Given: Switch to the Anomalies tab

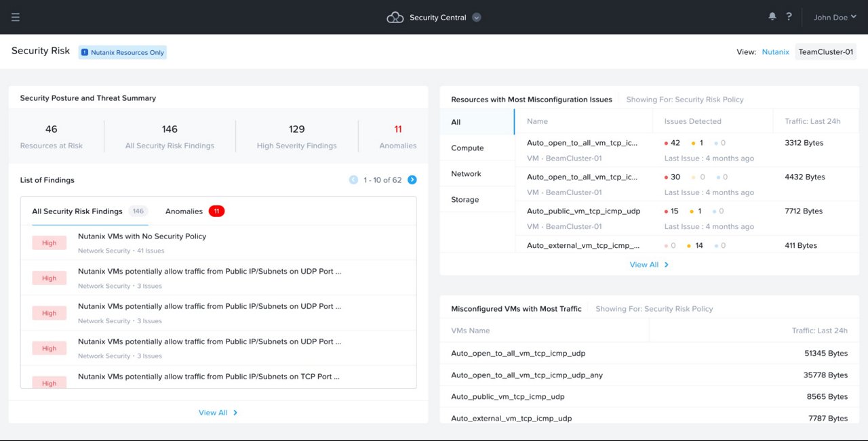Looking at the screenshot, I should (x=184, y=211).
